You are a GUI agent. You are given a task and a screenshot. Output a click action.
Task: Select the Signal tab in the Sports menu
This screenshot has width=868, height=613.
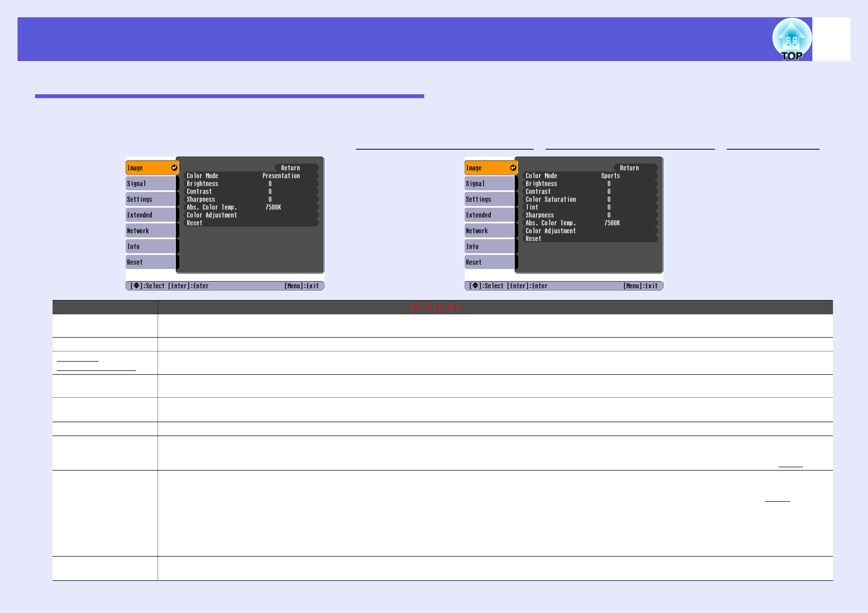pyautogui.click(x=490, y=184)
